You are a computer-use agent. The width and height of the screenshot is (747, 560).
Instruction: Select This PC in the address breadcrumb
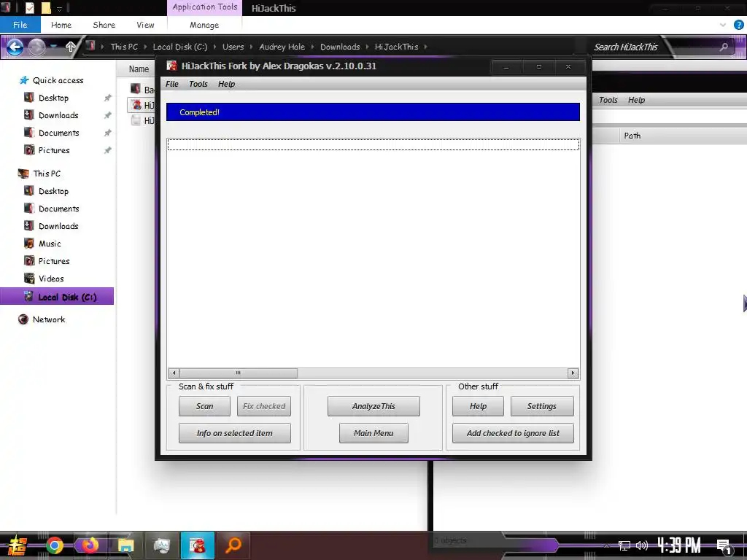pos(124,47)
